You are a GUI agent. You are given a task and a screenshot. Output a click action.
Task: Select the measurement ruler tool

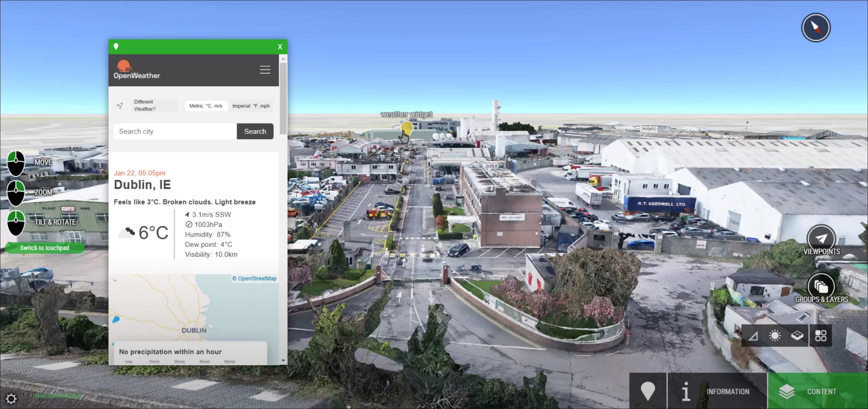click(x=753, y=336)
